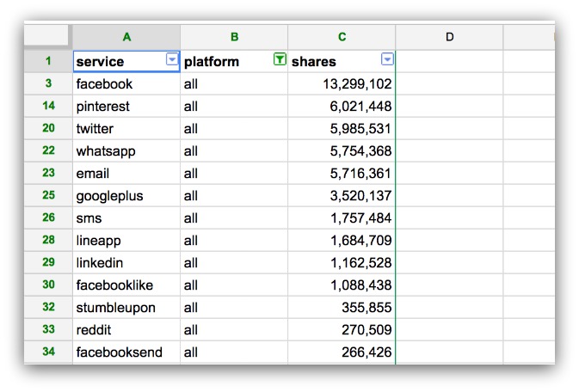
Task: Select column C header
Action: (342, 37)
